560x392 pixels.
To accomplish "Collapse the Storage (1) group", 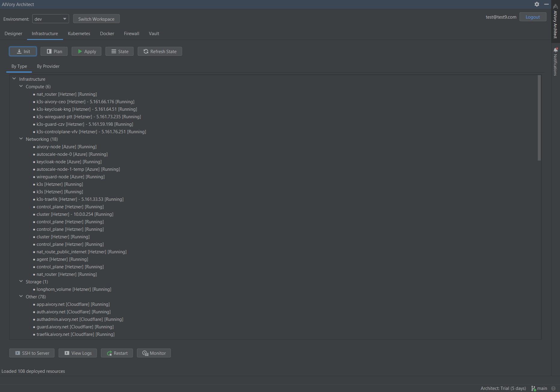I will (x=21, y=281).
